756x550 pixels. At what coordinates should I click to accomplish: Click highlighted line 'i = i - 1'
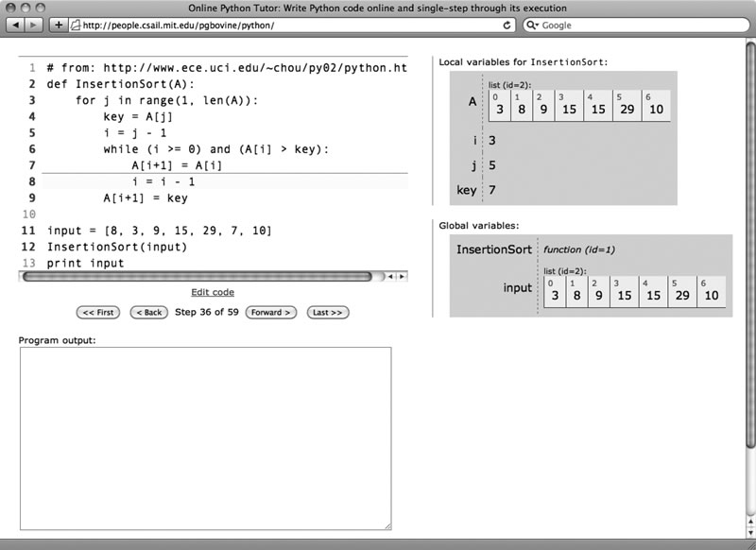(x=163, y=181)
